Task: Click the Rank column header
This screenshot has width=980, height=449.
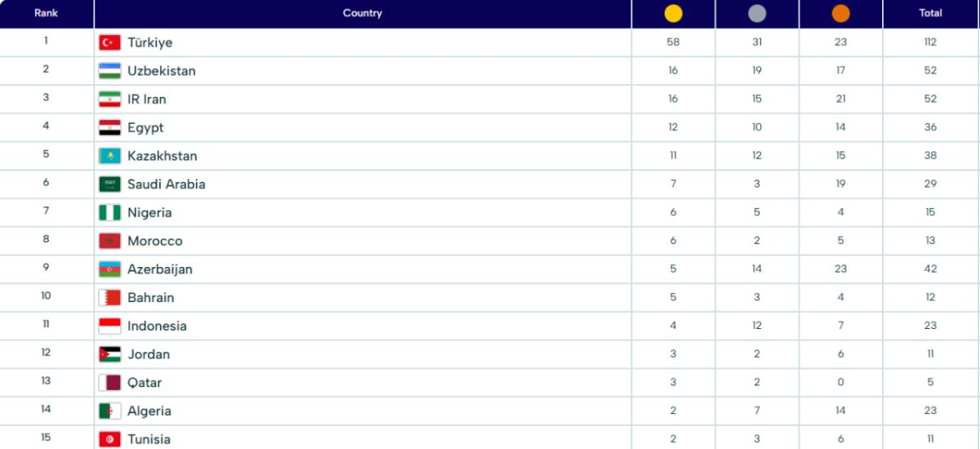Action: [x=46, y=13]
